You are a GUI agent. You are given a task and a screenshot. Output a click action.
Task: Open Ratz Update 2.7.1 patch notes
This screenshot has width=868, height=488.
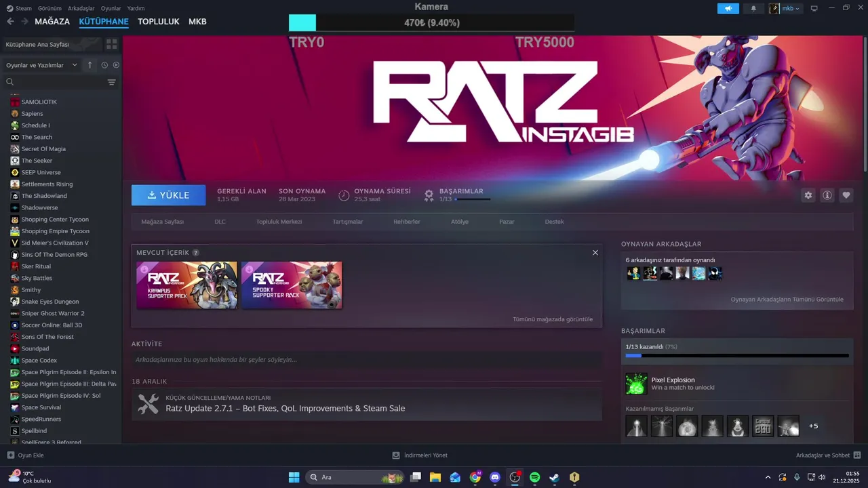click(367, 404)
